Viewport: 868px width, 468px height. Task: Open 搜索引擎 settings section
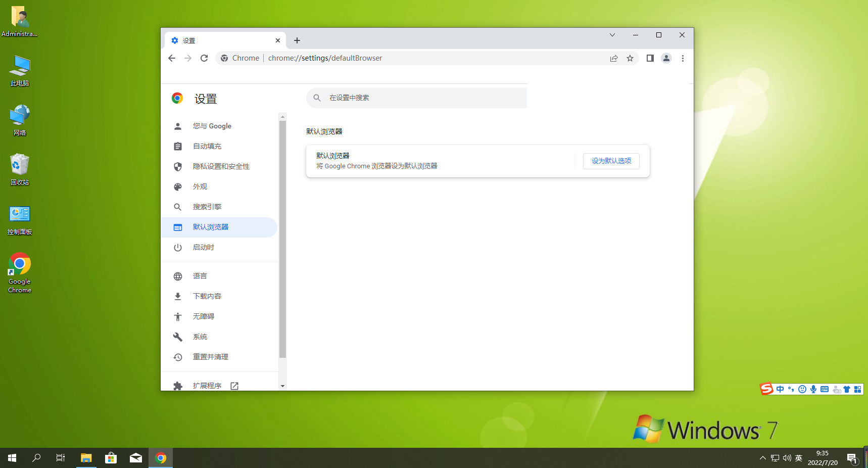tap(219, 207)
